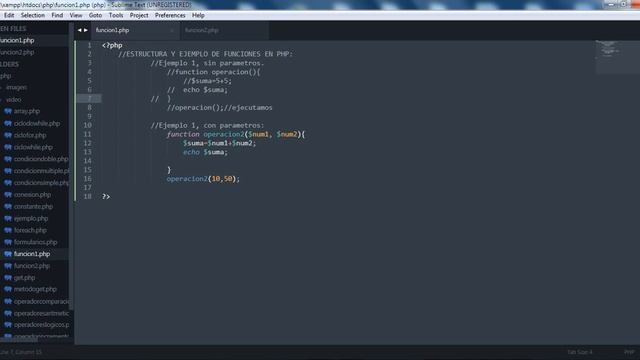Switch to the funcion1.php editor tab
The image size is (640, 360).
pos(136,31)
